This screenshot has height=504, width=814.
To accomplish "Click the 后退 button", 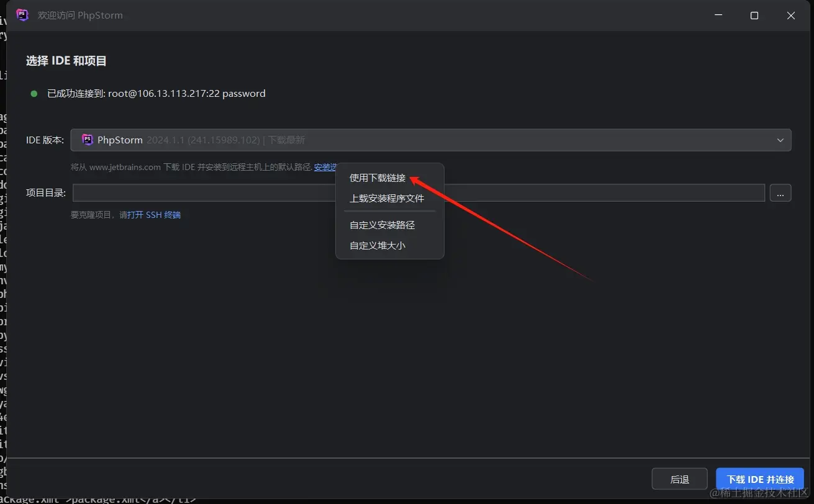I will 680,479.
